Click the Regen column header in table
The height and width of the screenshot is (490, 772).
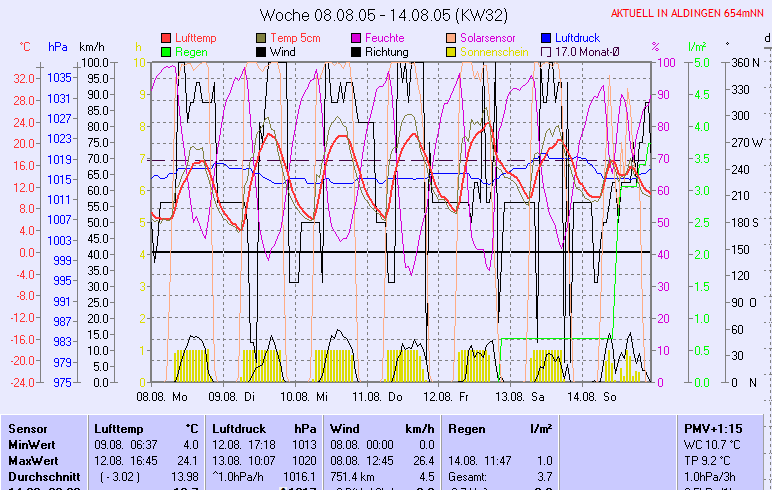pos(467,428)
